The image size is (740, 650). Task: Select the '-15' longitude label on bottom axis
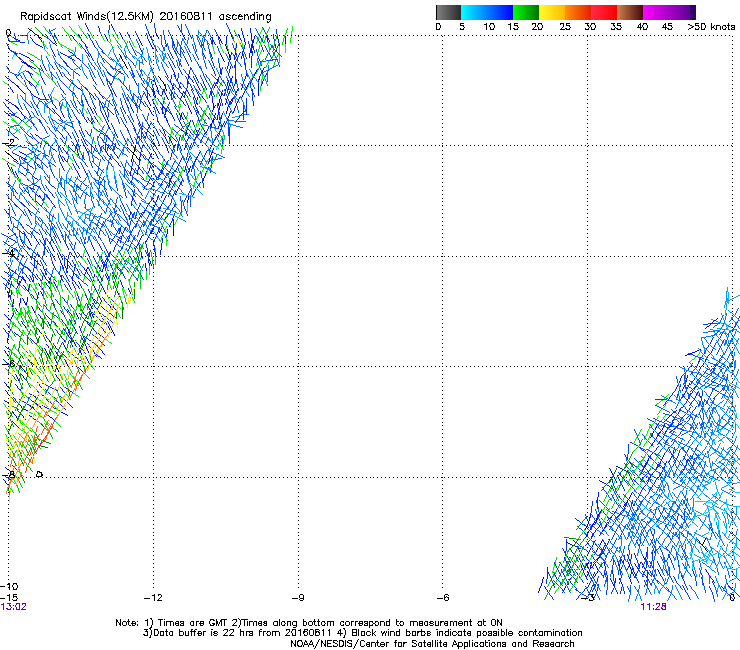[9, 597]
